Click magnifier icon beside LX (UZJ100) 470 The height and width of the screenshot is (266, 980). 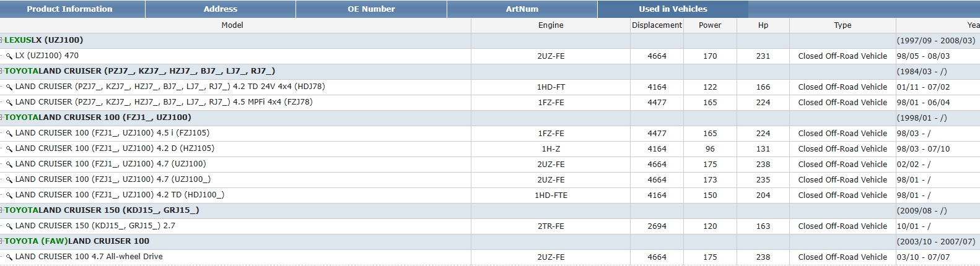9,56
